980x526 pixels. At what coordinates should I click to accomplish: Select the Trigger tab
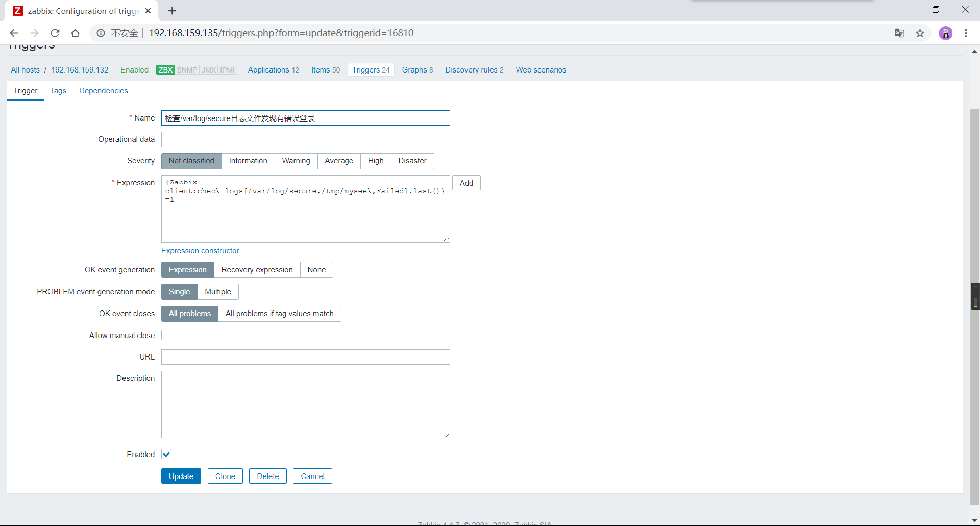pos(26,91)
